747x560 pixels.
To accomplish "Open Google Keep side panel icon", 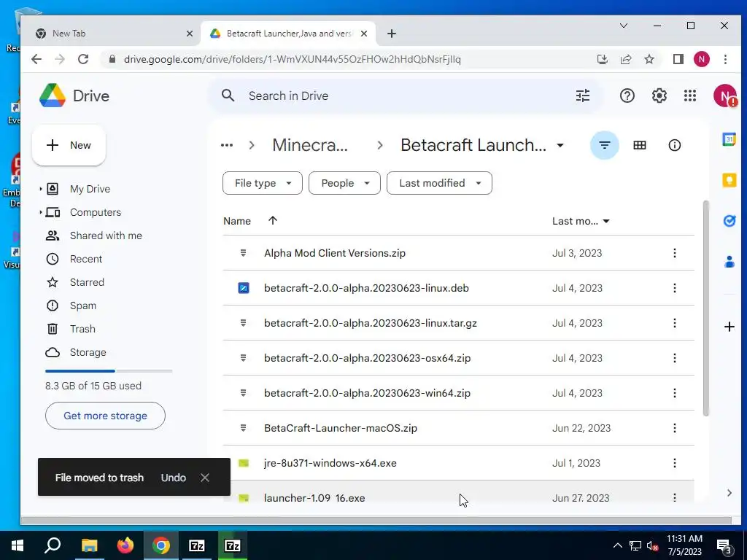I will pyautogui.click(x=729, y=181).
